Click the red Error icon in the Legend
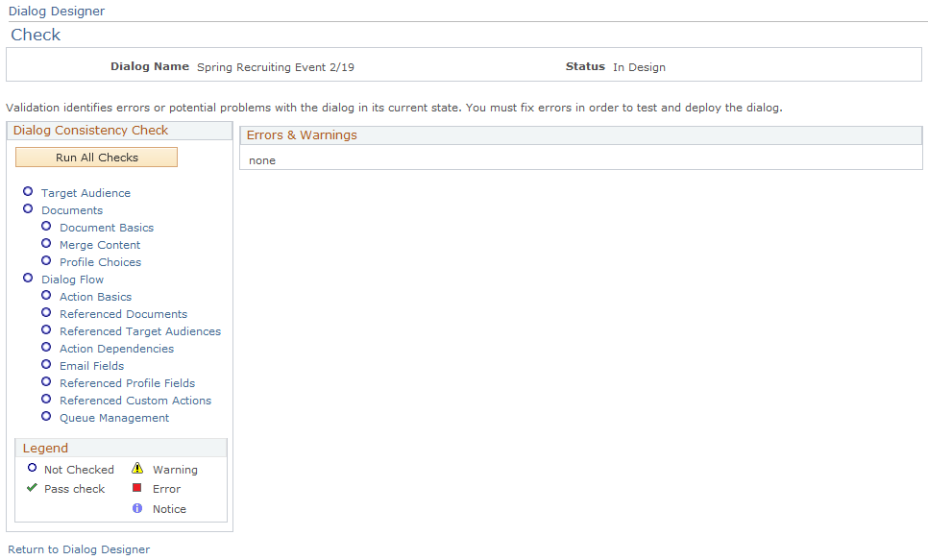The image size is (928, 560). point(136,488)
